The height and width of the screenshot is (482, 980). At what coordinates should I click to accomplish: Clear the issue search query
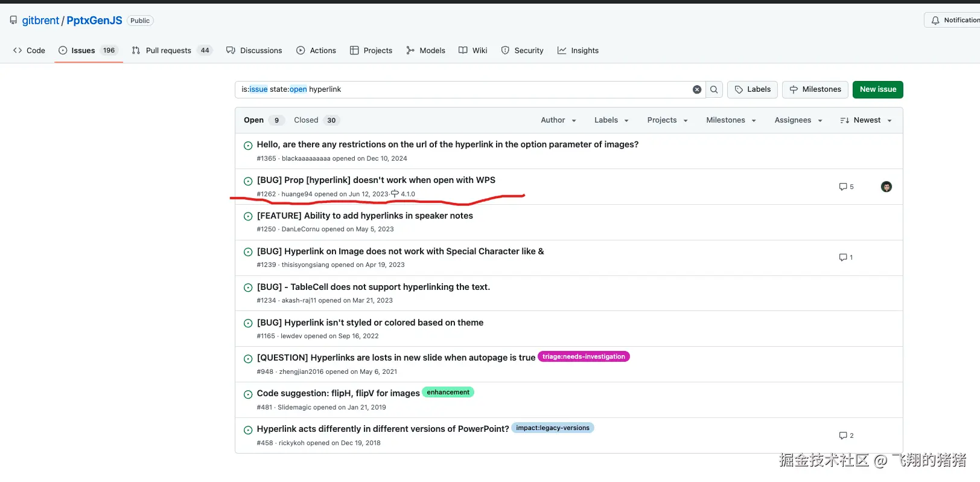pos(697,89)
